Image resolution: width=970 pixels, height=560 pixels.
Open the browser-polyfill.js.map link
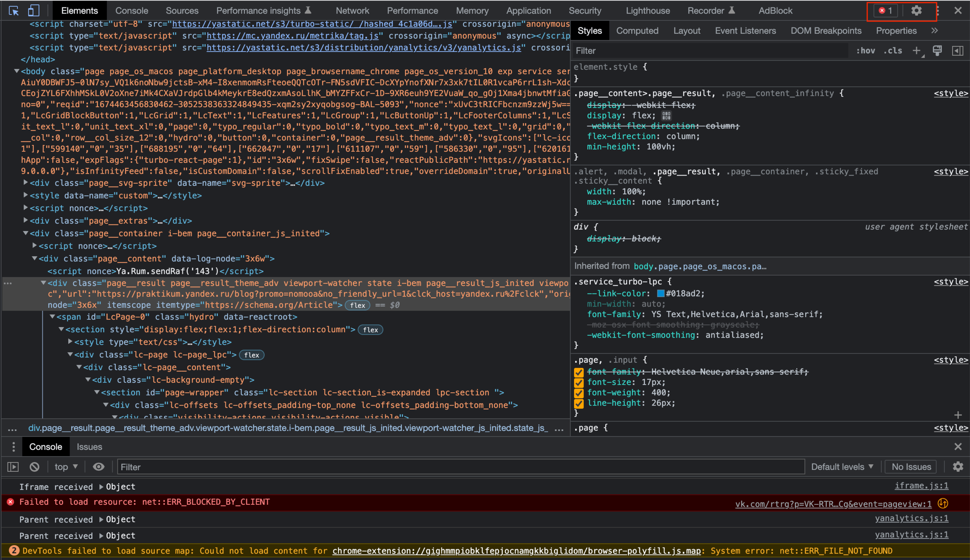coord(516,551)
